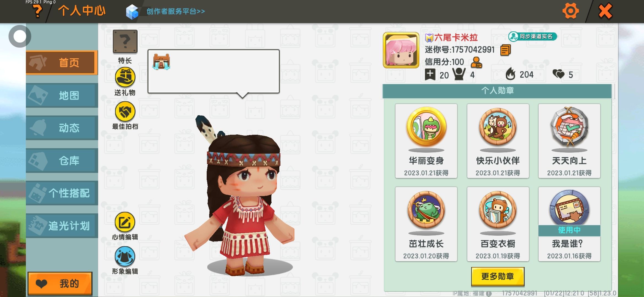Screen dimensions: 644x297
Task: Click the 我的 heart button
Action: (x=60, y=284)
